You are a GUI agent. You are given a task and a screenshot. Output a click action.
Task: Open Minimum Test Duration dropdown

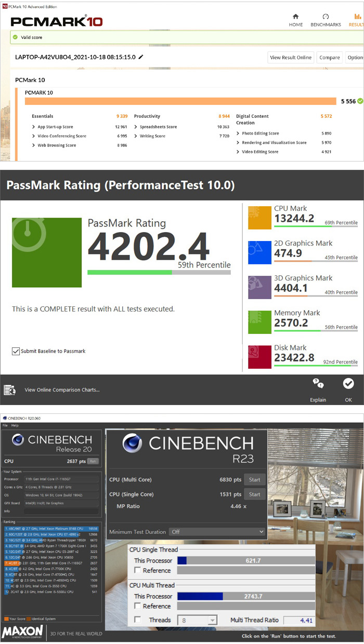point(217,532)
